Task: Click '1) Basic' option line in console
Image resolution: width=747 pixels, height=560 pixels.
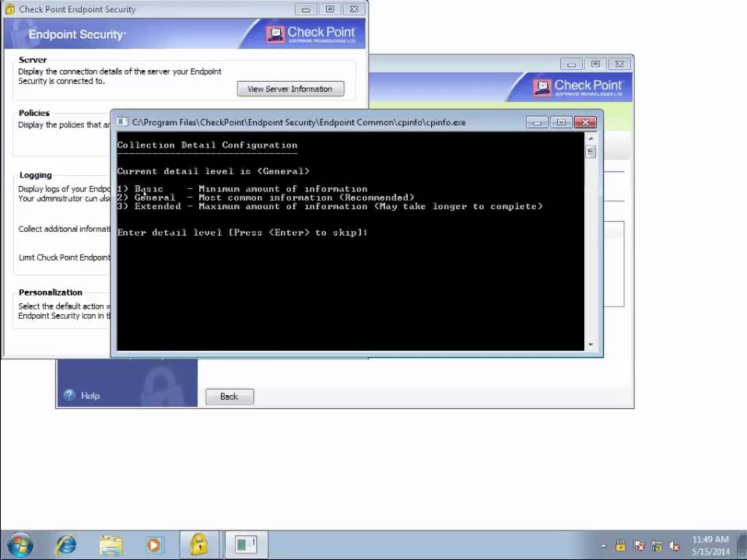Action: click(242, 189)
